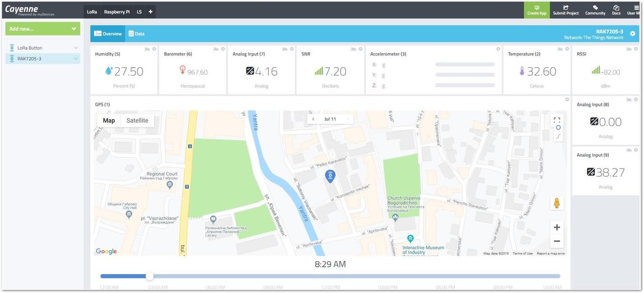Open the SNR widget chart icon

click(353, 49)
